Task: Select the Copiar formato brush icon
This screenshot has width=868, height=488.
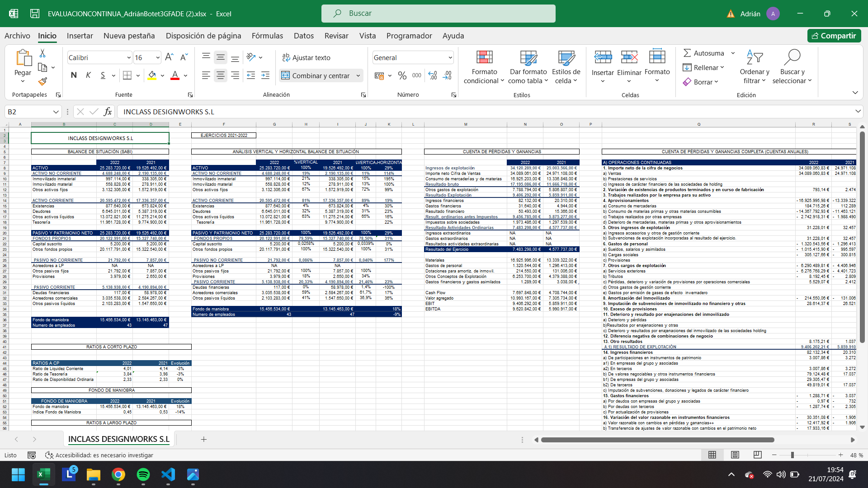Action: [x=43, y=81]
